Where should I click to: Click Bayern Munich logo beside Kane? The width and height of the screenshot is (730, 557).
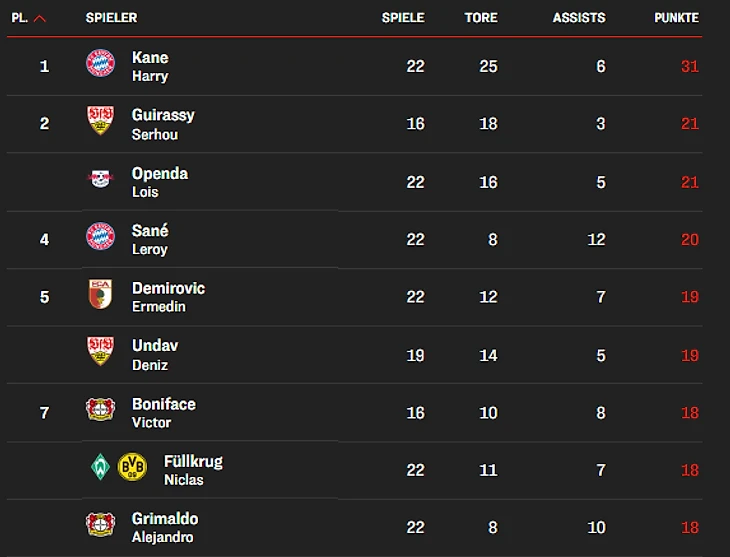[101, 63]
